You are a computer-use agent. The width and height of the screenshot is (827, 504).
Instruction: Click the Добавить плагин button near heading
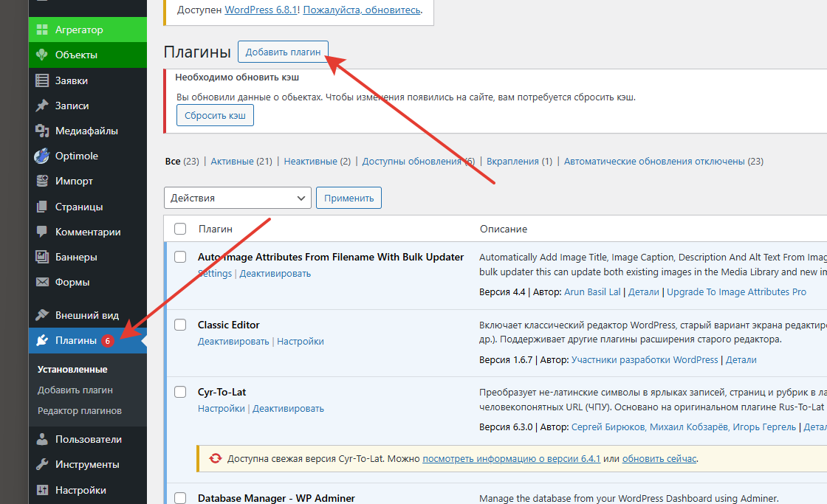[283, 52]
